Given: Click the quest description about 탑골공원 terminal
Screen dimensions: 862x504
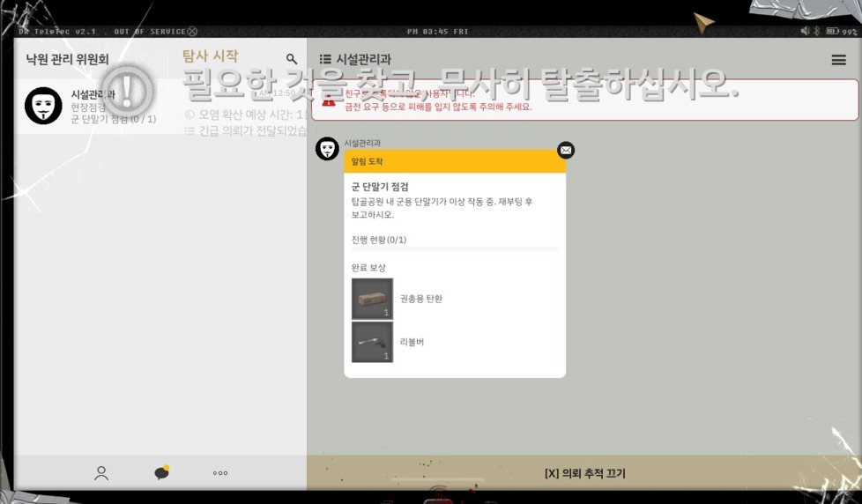Looking at the screenshot, I should tap(442, 208).
